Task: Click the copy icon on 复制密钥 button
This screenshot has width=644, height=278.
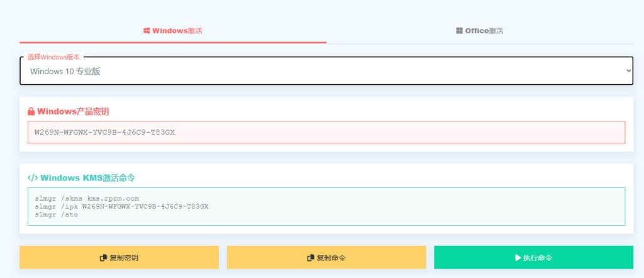Action: [x=103, y=258]
